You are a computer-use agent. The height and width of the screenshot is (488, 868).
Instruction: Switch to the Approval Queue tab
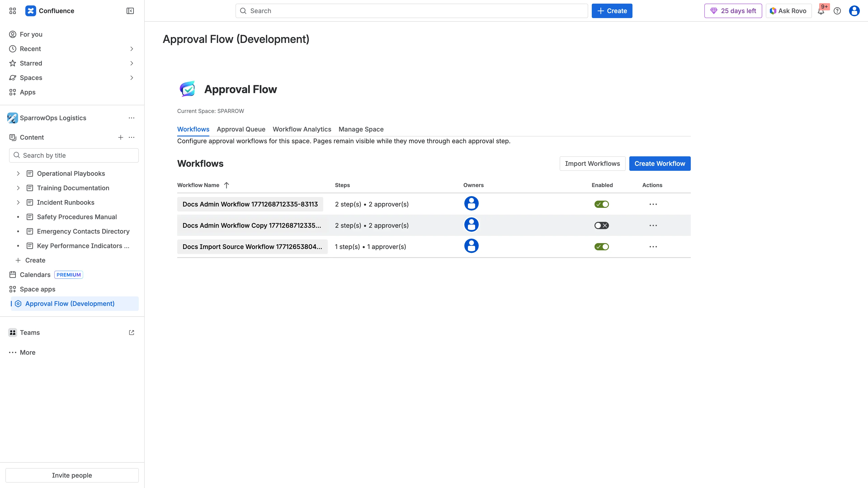click(241, 129)
